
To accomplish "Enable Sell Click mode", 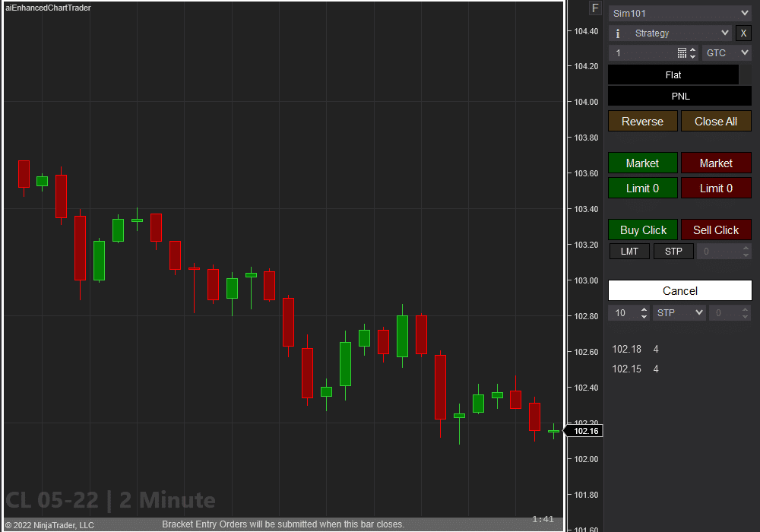I will [x=716, y=230].
